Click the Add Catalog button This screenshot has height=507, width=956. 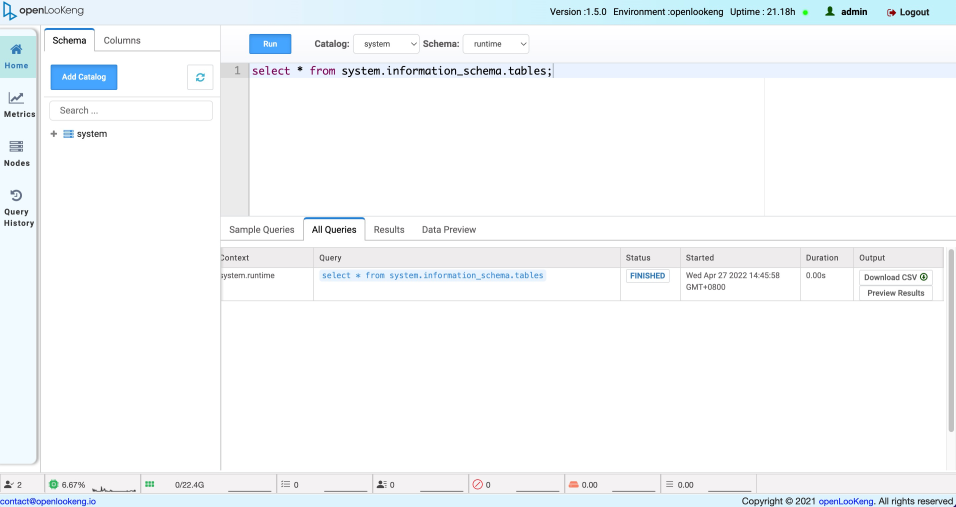[x=84, y=77]
